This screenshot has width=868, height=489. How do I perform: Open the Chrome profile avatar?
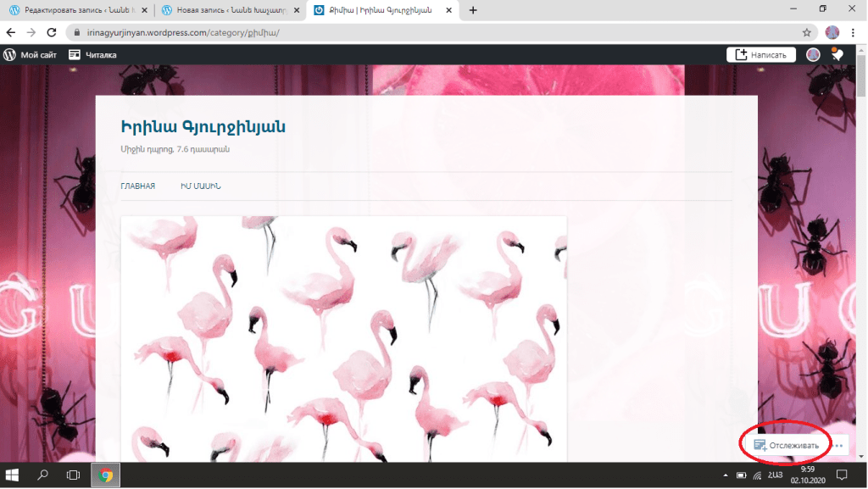click(832, 32)
